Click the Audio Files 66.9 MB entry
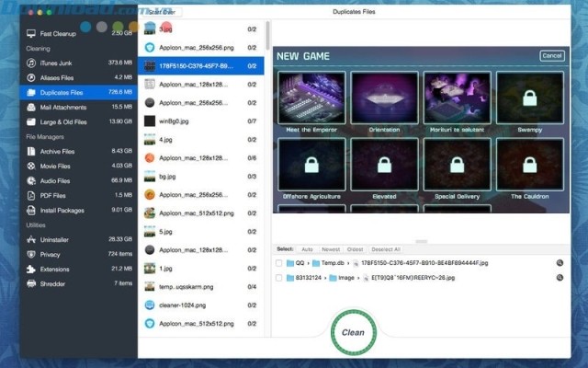 (x=79, y=180)
